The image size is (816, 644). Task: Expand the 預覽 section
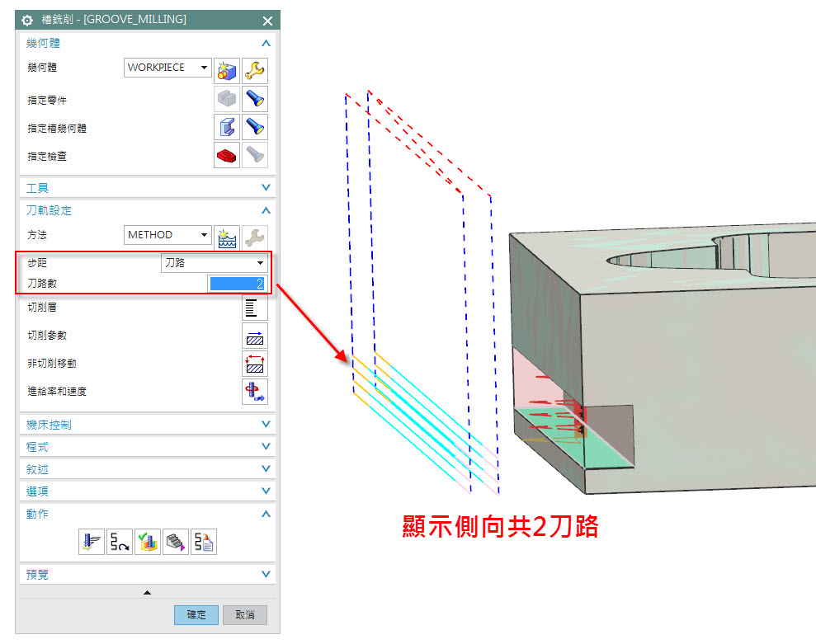[266, 574]
